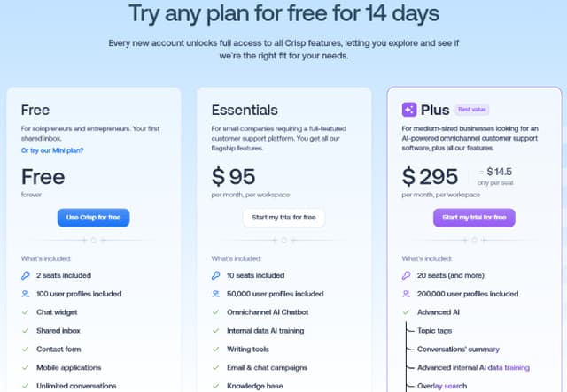This screenshot has width=567, height=392.
Task: Click the key icon beside 2 seats included
Action: (26, 276)
